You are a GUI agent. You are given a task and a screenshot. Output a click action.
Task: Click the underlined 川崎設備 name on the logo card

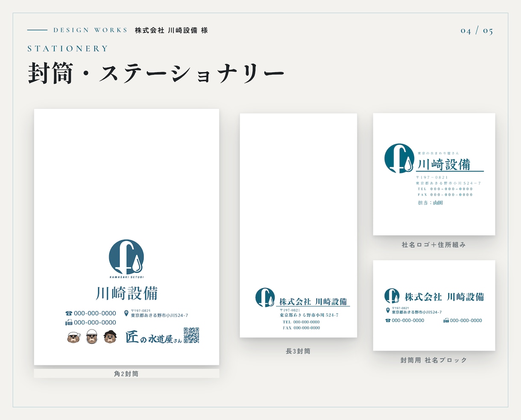click(443, 164)
